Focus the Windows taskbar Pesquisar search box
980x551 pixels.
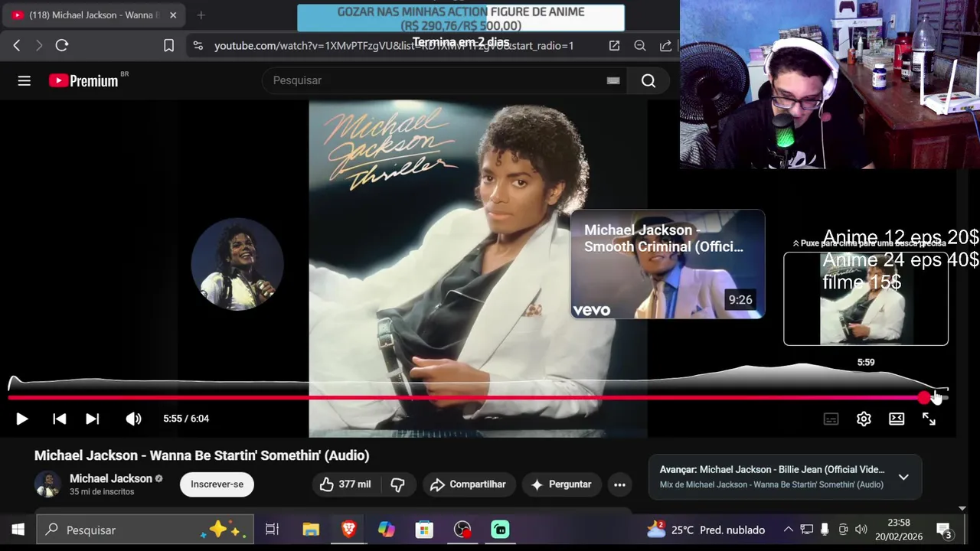tap(145, 530)
